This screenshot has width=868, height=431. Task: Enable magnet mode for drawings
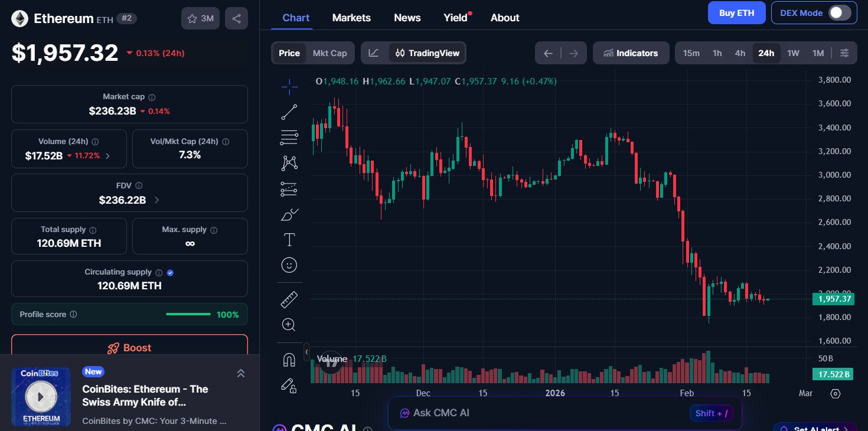coord(289,359)
